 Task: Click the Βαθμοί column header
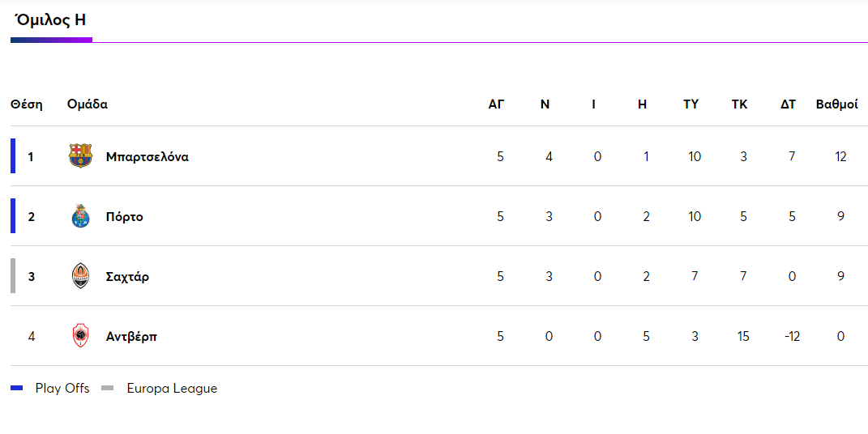click(x=836, y=104)
